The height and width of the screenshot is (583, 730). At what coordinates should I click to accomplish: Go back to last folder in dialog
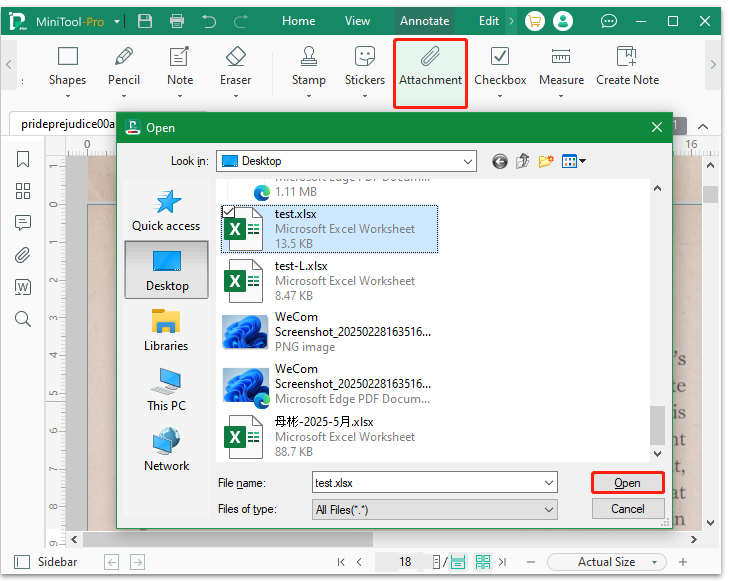[500, 162]
